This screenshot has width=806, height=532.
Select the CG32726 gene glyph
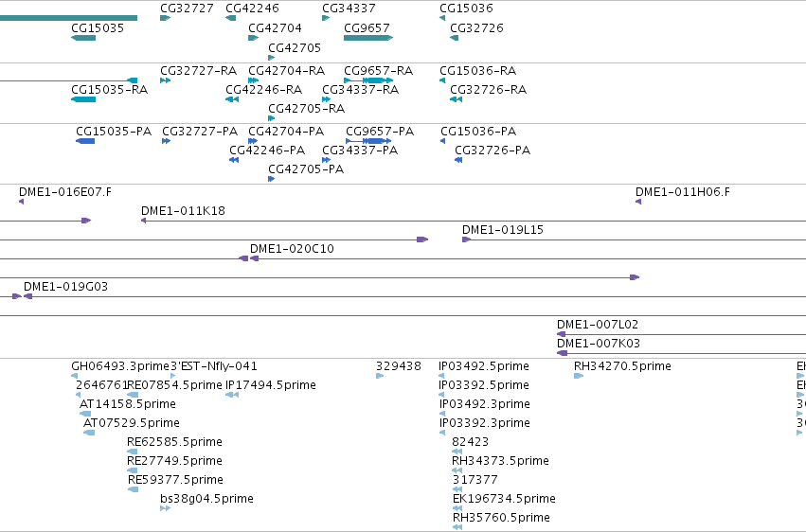click(454, 38)
